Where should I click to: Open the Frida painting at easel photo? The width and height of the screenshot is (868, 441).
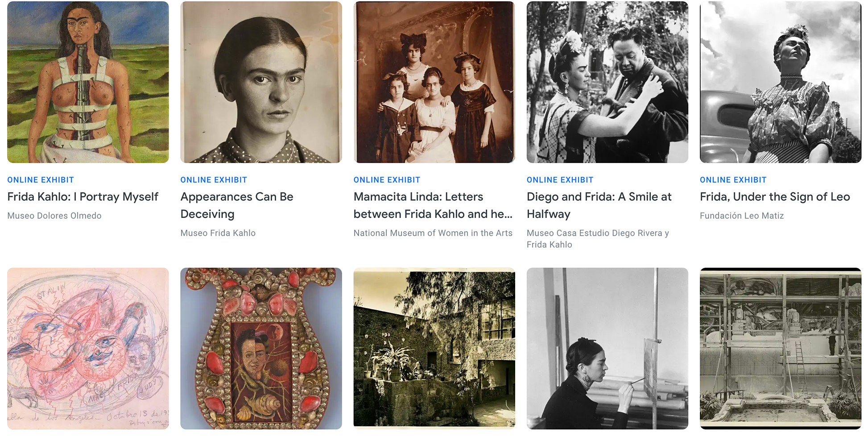607,349
